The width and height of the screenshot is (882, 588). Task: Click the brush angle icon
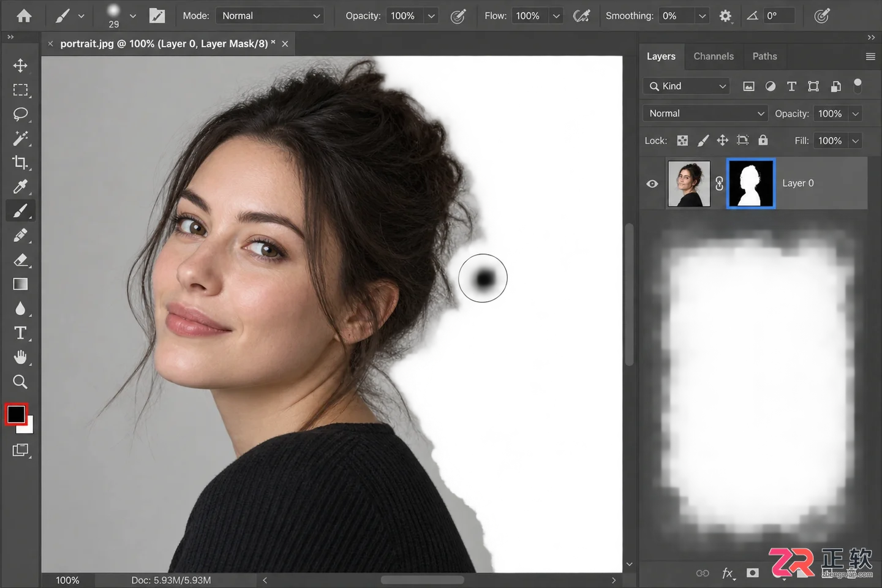(752, 16)
